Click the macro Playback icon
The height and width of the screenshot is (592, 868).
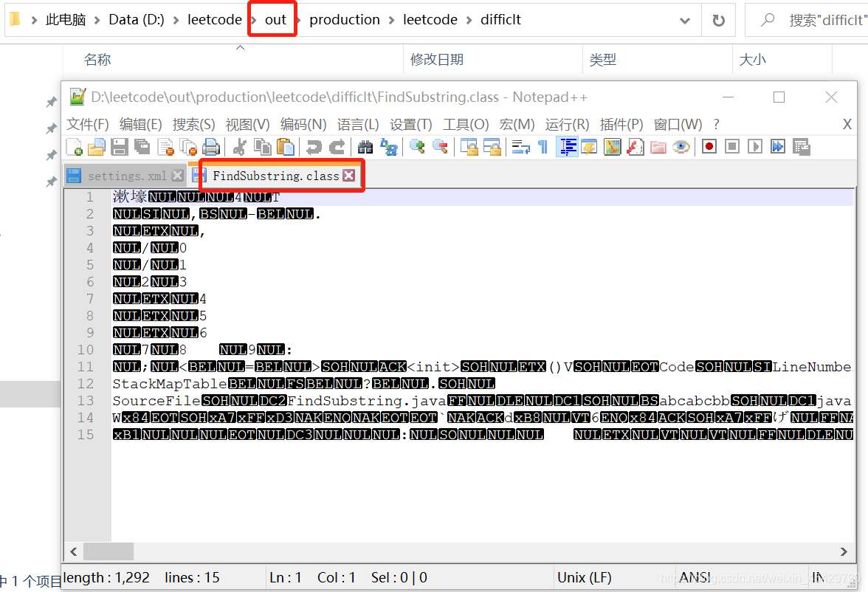(x=754, y=147)
